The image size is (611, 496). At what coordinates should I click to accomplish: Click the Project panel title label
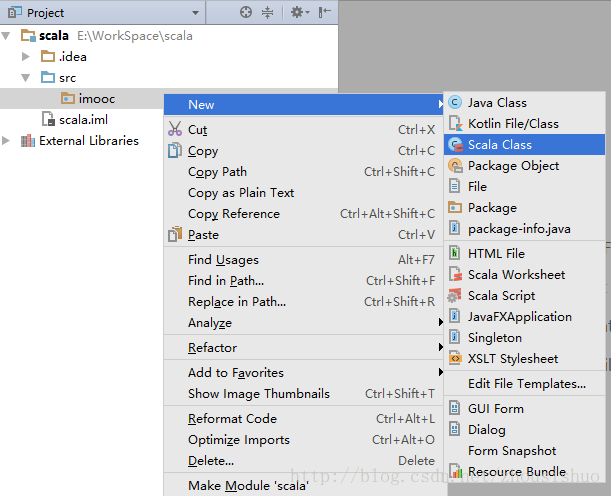[x=45, y=13]
